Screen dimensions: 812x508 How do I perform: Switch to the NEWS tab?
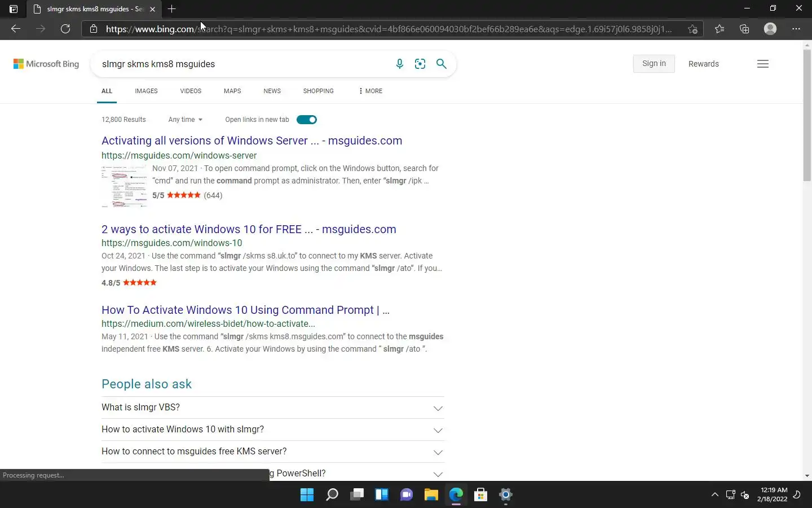[x=272, y=91]
